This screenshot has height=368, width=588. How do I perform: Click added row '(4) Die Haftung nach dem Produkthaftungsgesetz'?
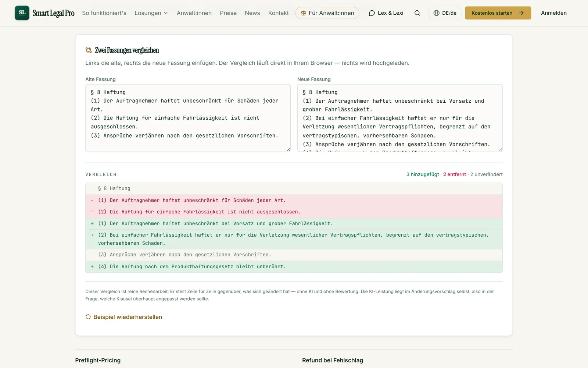click(x=294, y=266)
